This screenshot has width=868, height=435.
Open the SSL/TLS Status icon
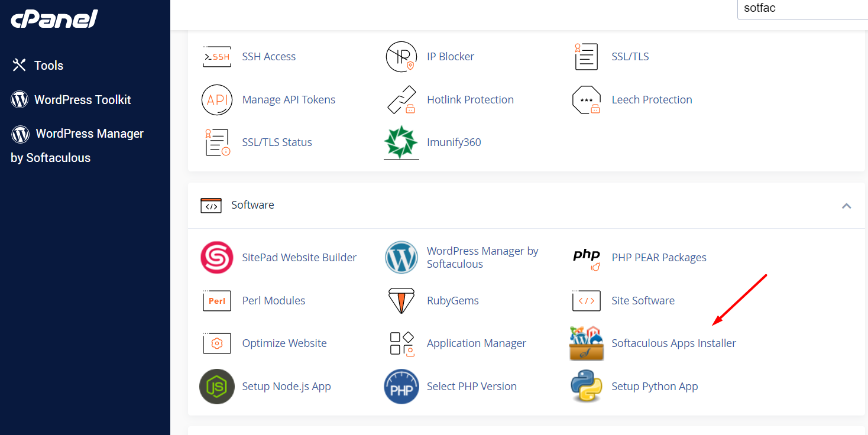coord(216,142)
